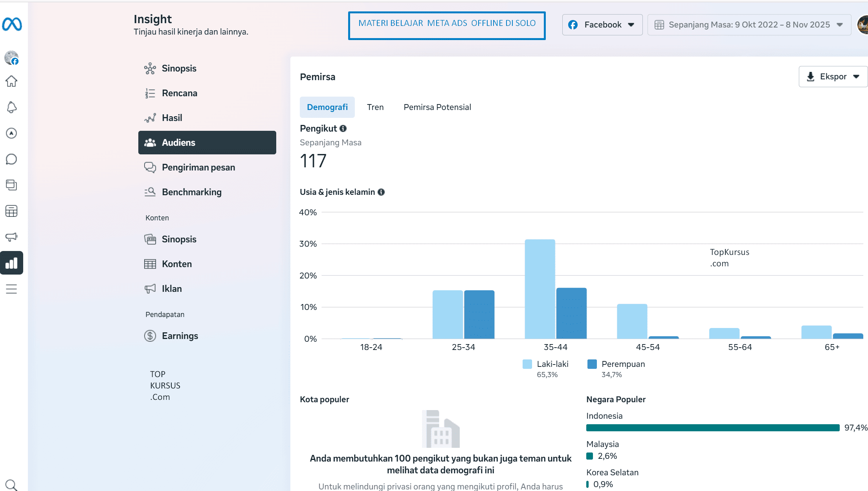Switch to Pemirsa Potensial tab
Image resolution: width=868 pixels, height=491 pixels.
tap(437, 107)
